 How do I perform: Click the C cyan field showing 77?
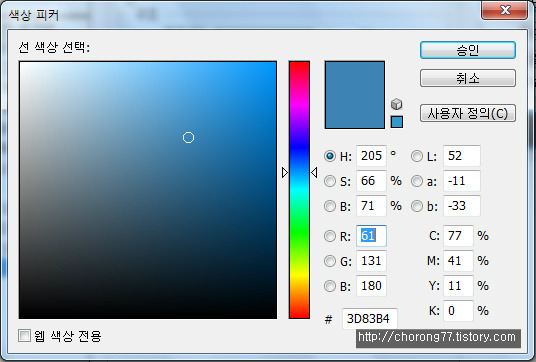pos(458,236)
